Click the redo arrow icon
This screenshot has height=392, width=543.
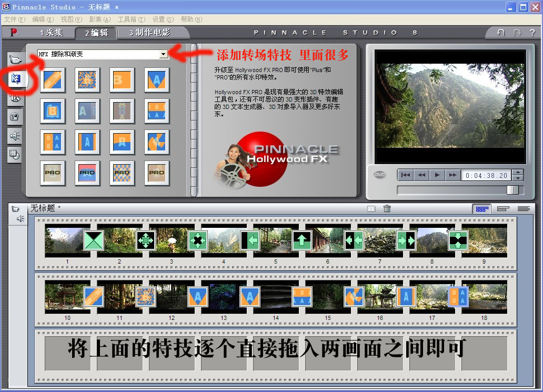pyautogui.click(x=517, y=33)
